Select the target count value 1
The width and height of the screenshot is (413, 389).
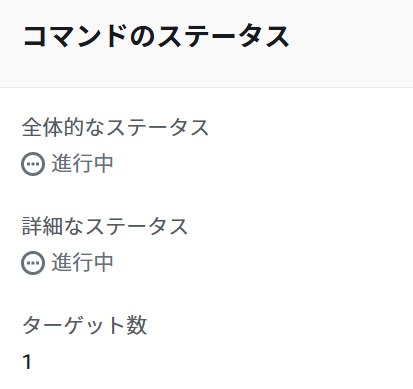pos(27,362)
